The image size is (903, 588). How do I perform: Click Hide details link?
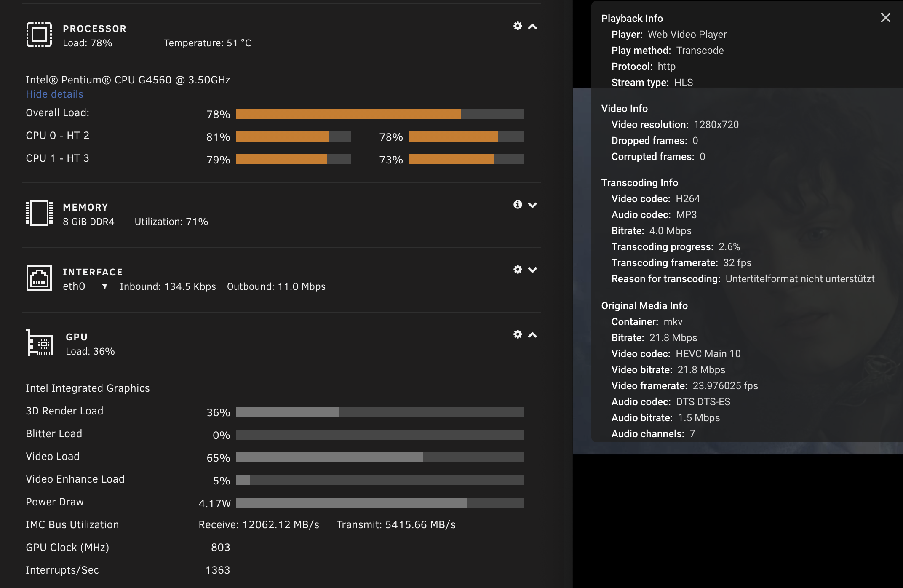[54, 94]
